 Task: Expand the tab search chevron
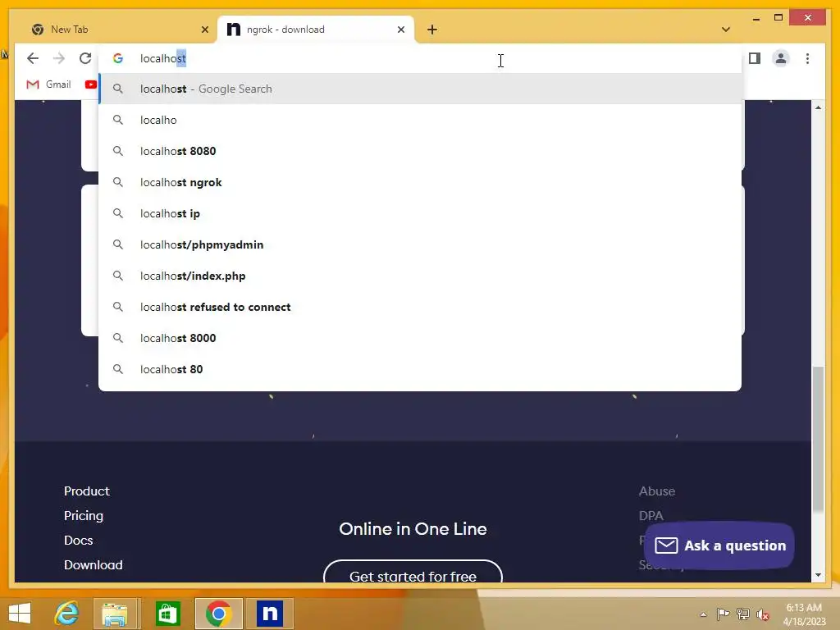click(726, 30)
